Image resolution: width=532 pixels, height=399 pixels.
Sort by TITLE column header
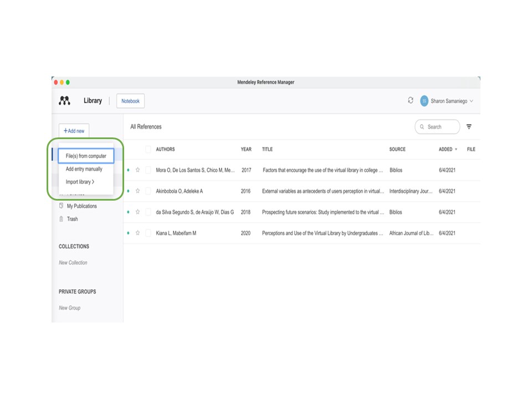tap(267, 149)
